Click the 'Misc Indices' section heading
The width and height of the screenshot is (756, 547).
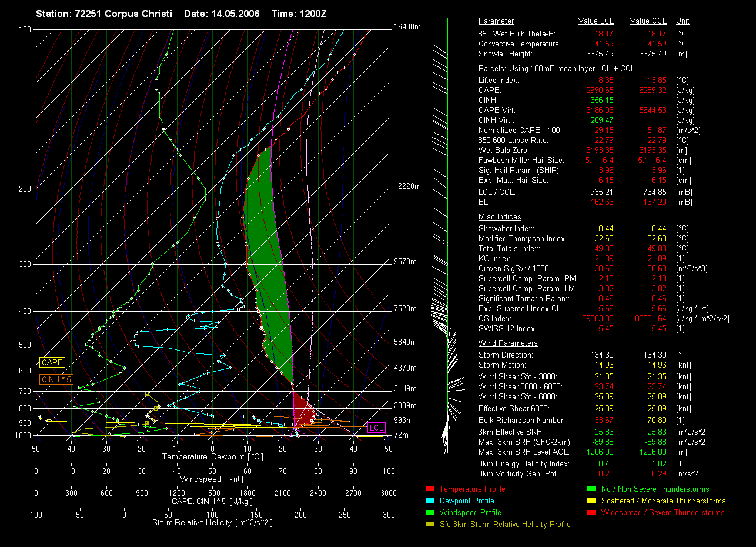click(x=500, y=217)
